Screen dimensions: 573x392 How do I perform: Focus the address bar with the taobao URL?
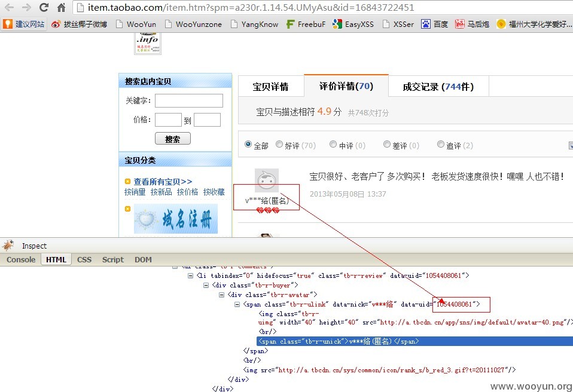[x=323, y=7]
